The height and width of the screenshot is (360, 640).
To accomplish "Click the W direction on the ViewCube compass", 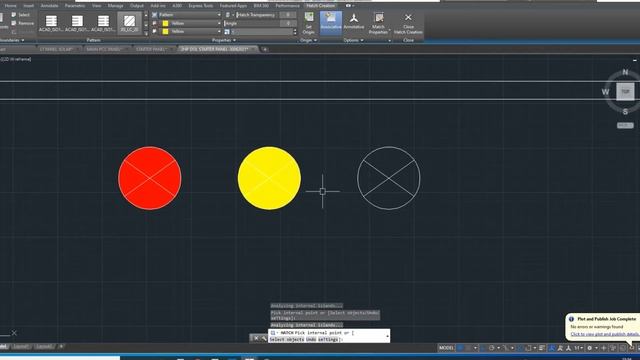I will [x=605, y=92].
